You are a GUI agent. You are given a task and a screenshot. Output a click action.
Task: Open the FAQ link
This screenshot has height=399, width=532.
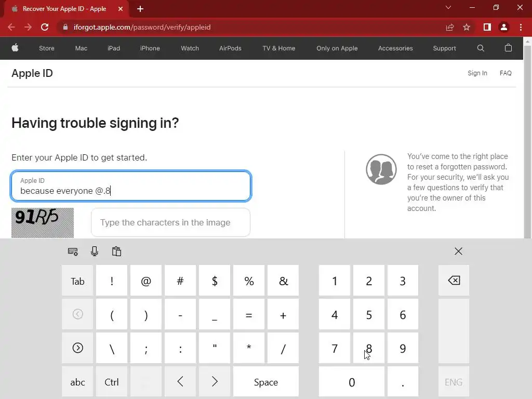click(506, 73)
